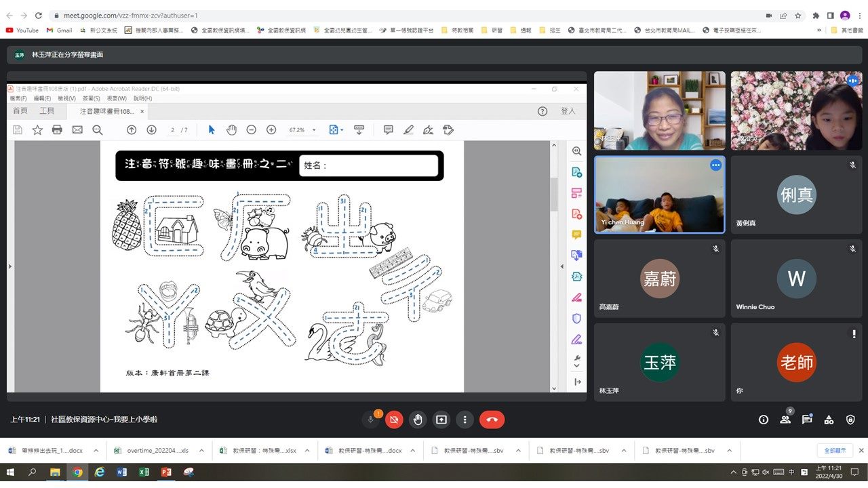Toggle the microphone in the Meet controls
This screenshot has height=488, width=868.
371,420
